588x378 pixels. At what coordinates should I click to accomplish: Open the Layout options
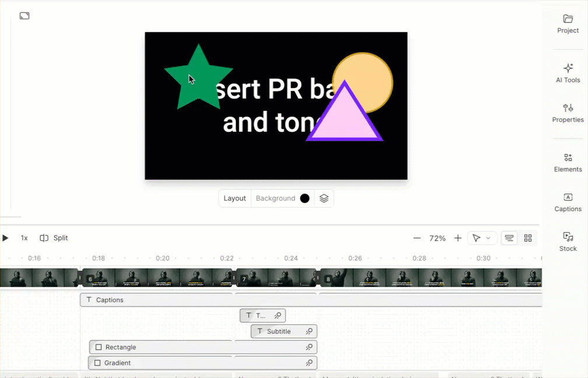pos(235,198)
